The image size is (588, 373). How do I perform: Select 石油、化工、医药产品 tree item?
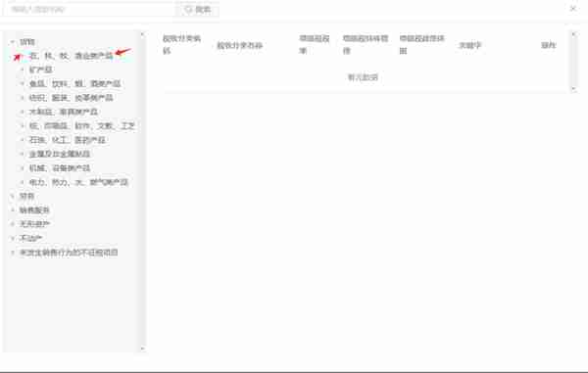coord(67,140)
